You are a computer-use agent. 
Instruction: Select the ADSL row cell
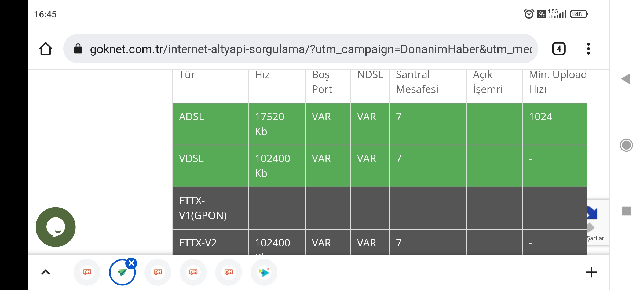(211, 124)
